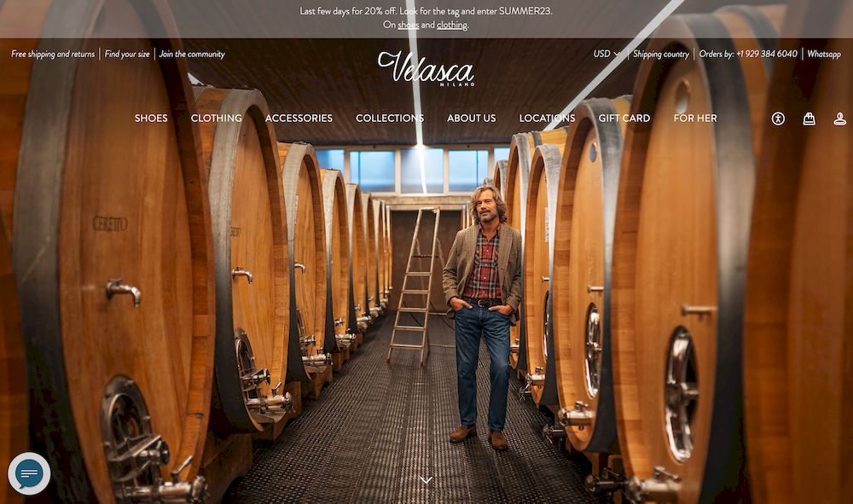The image size is (853, 504).
Task: Open the GIFT CARD page
Action: (624, 118)
